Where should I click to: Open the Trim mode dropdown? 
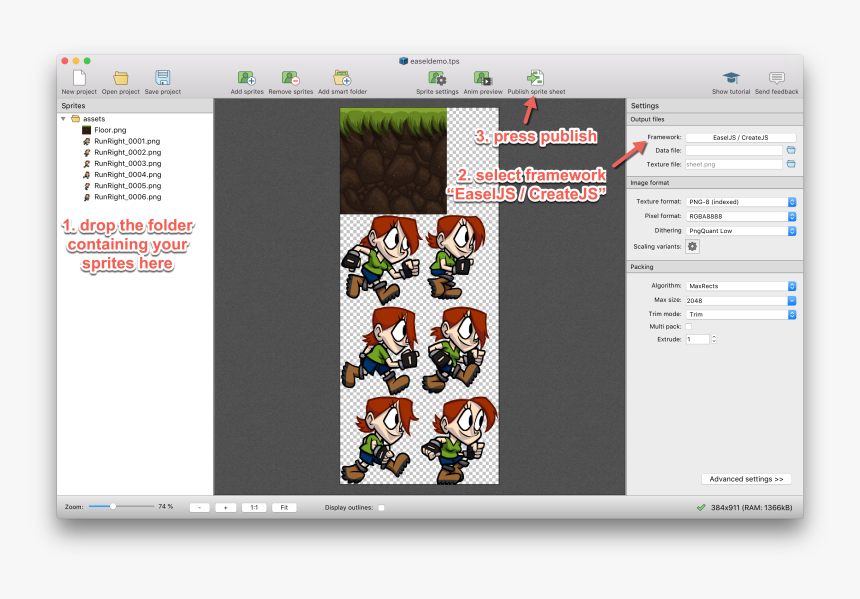[740, 314]
